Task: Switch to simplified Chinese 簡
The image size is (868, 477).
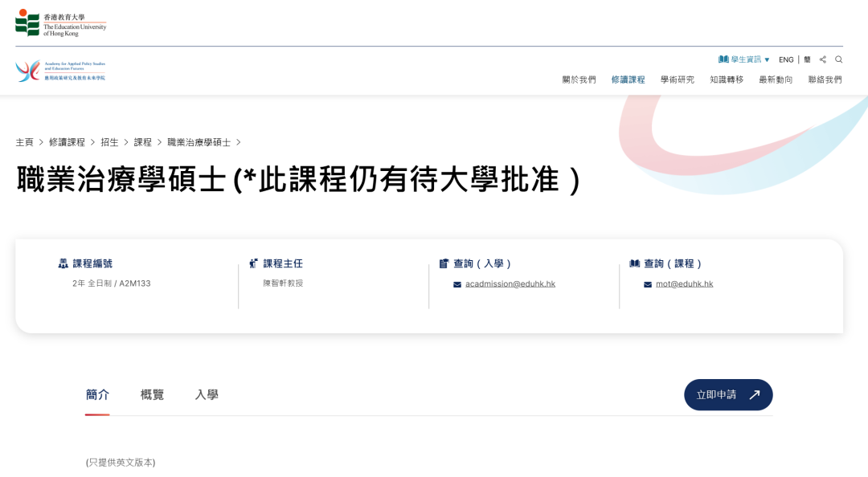Action: pos(807,59)
